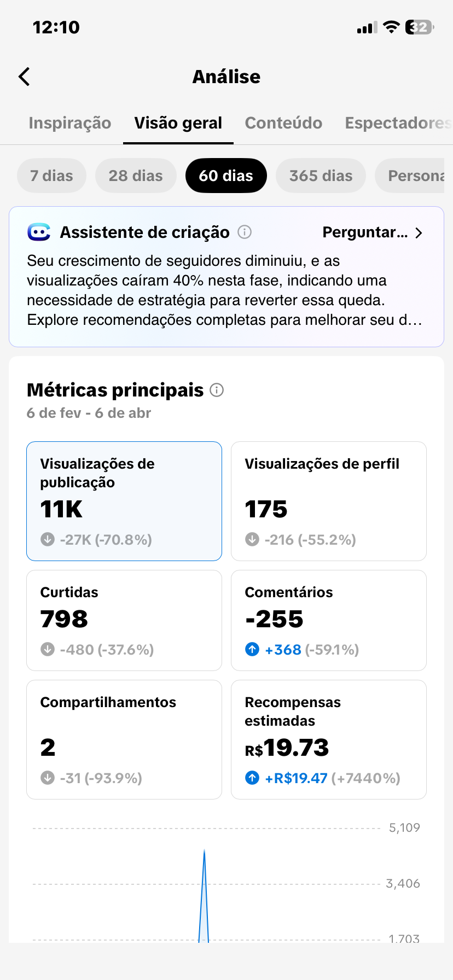Tap the Perguntar link
The image size is (453, 980).
[x=365, y=232]
